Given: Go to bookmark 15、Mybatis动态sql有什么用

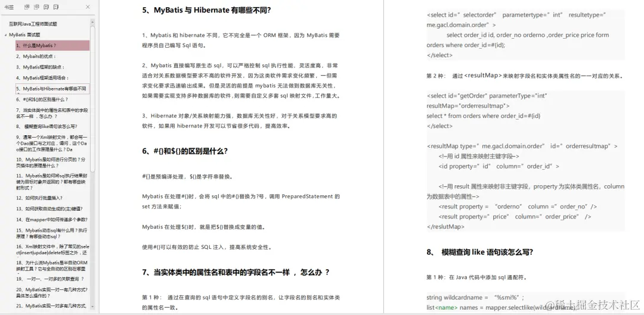Looking at the screenshot, I should click(51, 233).
